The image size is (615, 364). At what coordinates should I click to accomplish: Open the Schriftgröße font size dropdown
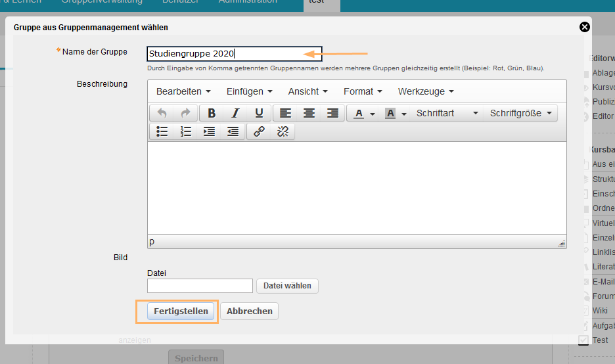point(522,113)
